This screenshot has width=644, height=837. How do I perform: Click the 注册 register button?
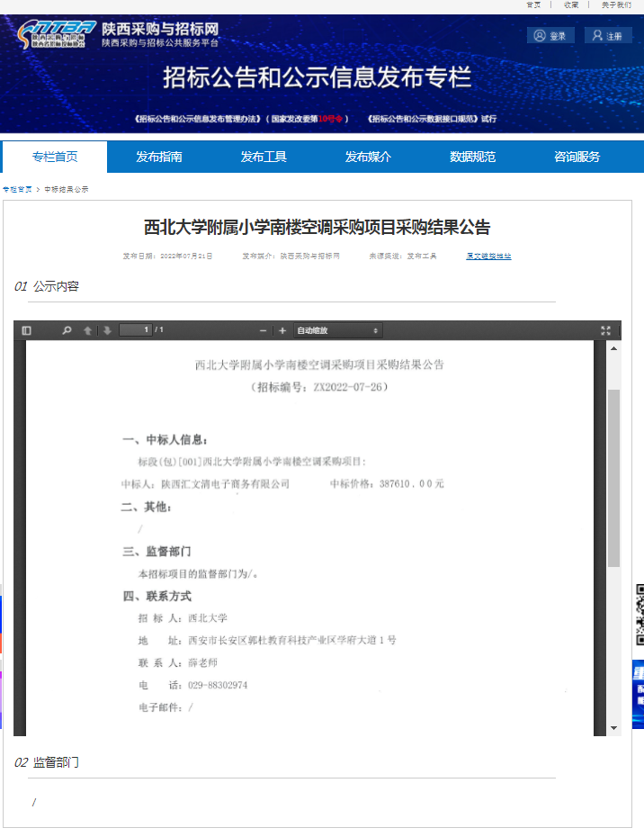coord(607,36)
